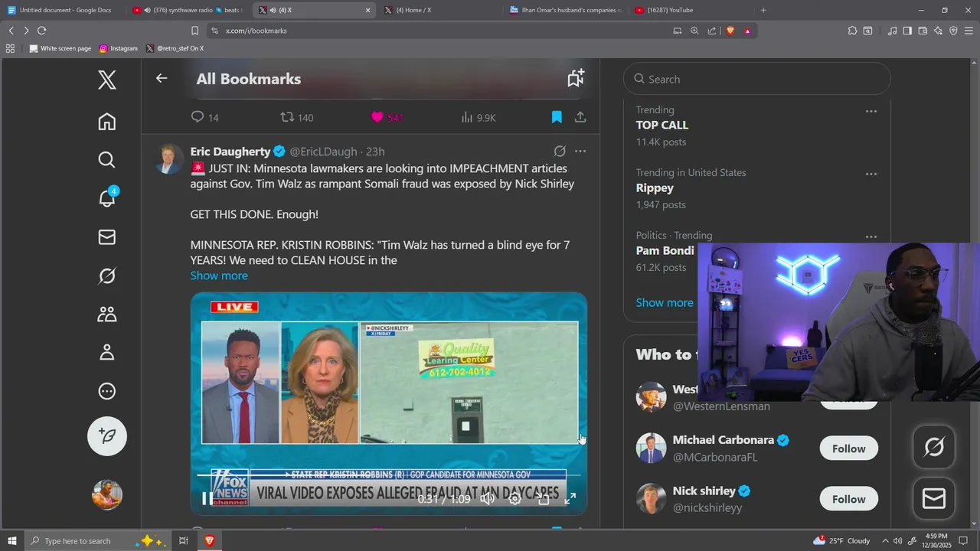Image resolution: width=980 pixels, height=551 pixels.
Task: Share the post above Eric Daugherty
Action: (580, 117)
